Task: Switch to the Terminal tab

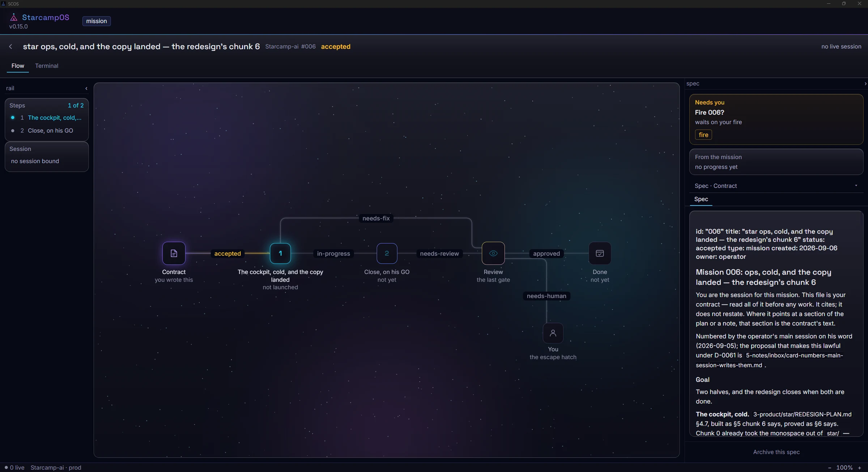Action: pos(47,66)
